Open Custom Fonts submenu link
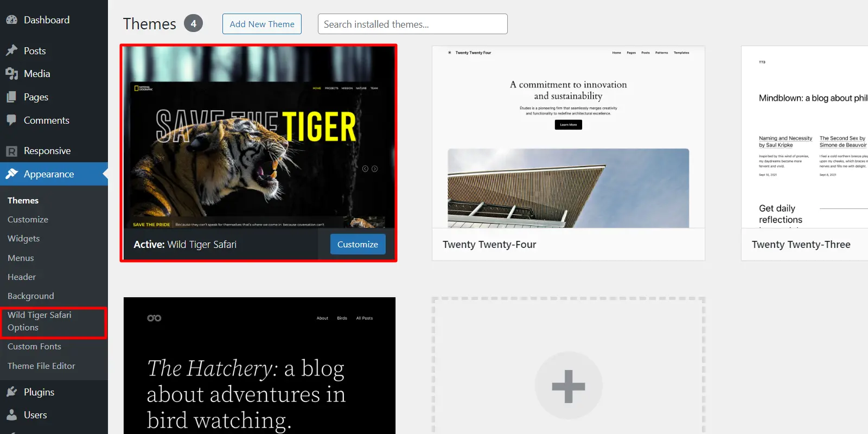The width and height of the screenshot is (868, 434). (34, 346)
